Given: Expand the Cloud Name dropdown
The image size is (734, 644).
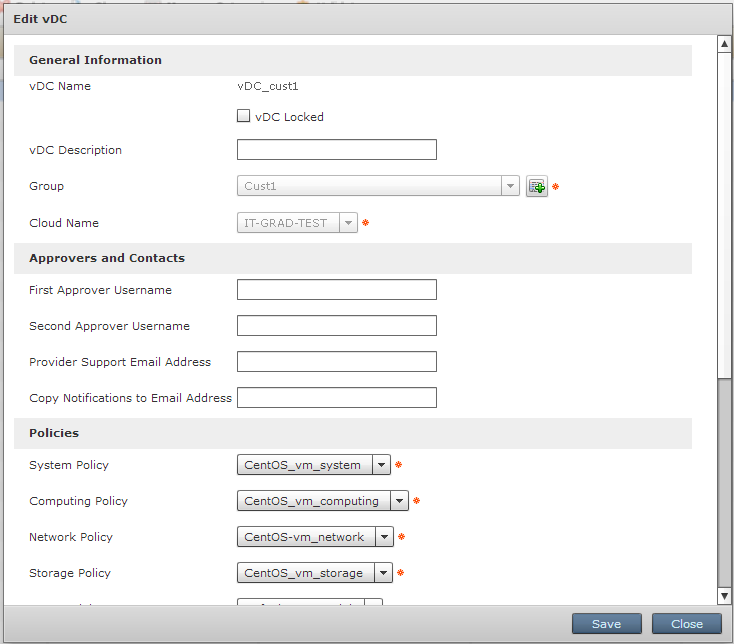Looking at the screenshot, I should tap(348, 223).
